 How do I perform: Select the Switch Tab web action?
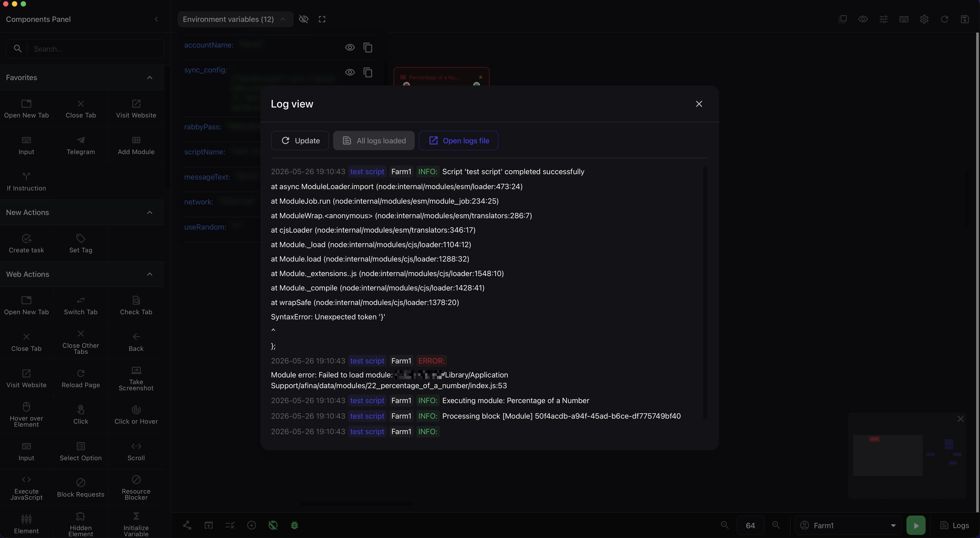click(81, 306)
